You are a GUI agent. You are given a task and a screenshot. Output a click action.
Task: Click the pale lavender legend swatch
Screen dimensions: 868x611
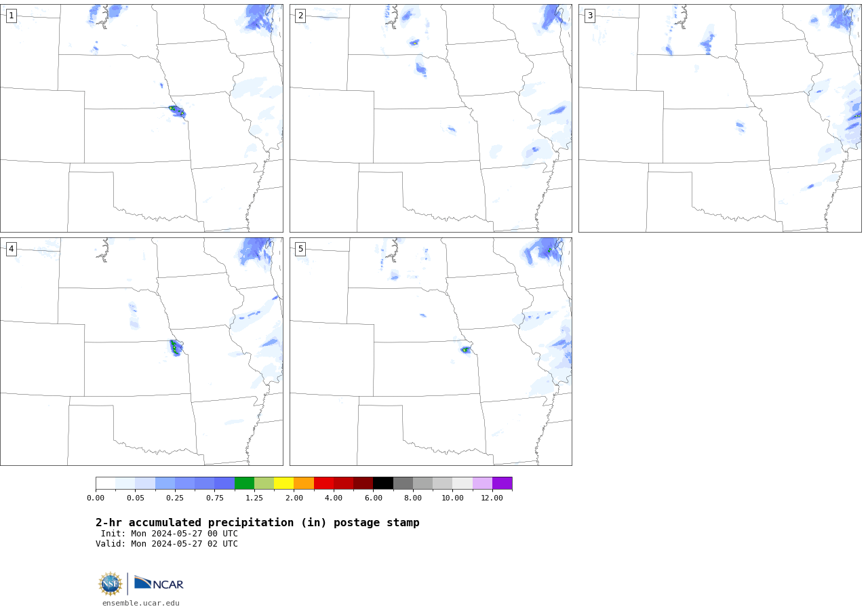click(x=482, y=484)
